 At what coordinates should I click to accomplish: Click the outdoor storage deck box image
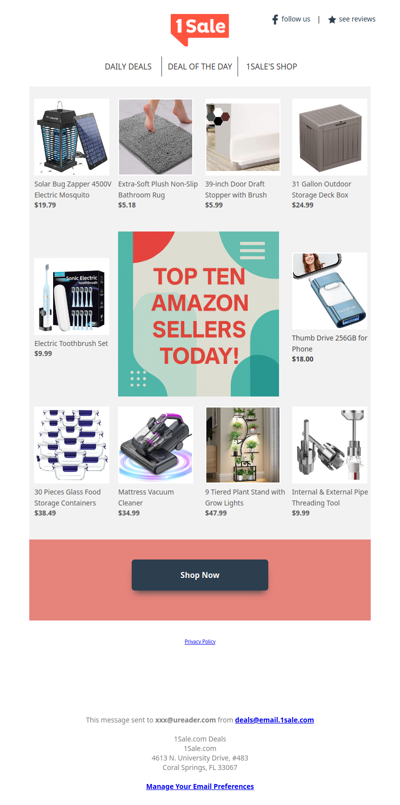point(330,137)
